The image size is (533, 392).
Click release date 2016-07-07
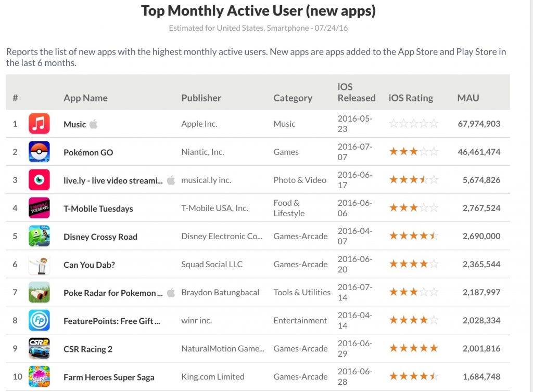click(355, 152)
